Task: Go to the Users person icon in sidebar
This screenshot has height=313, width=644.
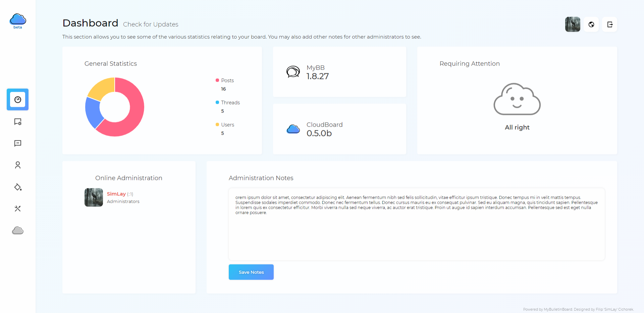Action: [x=18, y=165]
